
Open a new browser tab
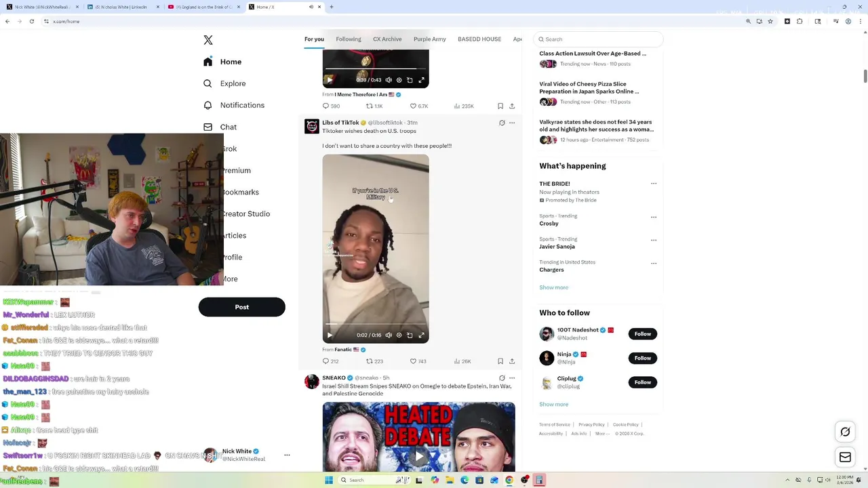pos(332,7)
